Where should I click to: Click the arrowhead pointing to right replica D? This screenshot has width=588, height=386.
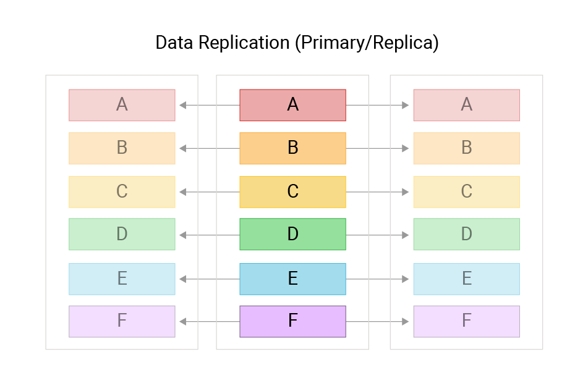point(405,235)
